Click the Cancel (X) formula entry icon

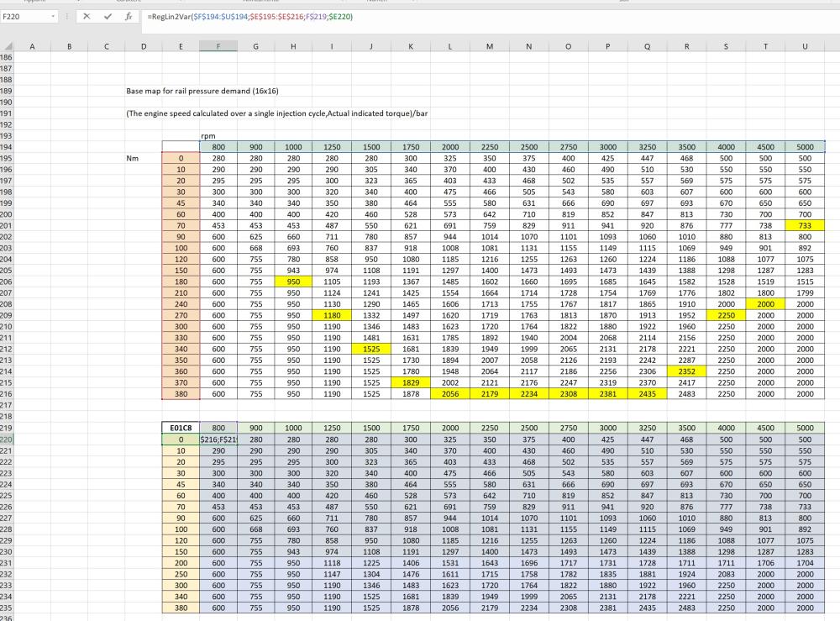(87, 17)
